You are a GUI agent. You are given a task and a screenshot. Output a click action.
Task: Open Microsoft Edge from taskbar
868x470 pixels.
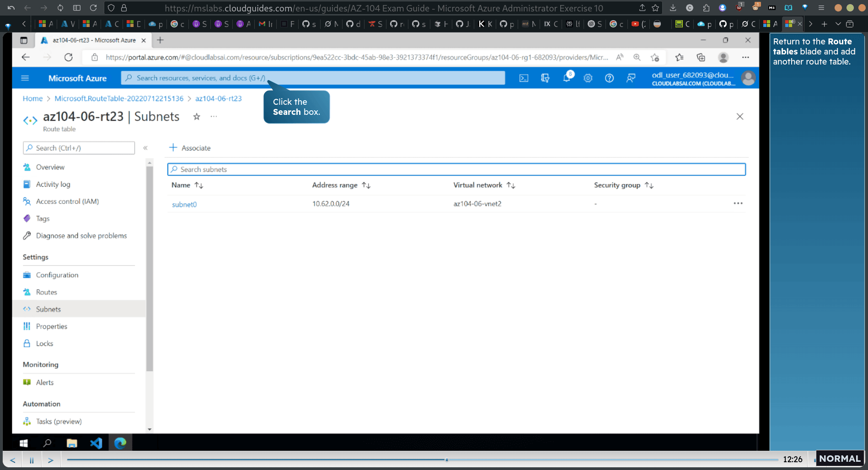tap(120, 443)
